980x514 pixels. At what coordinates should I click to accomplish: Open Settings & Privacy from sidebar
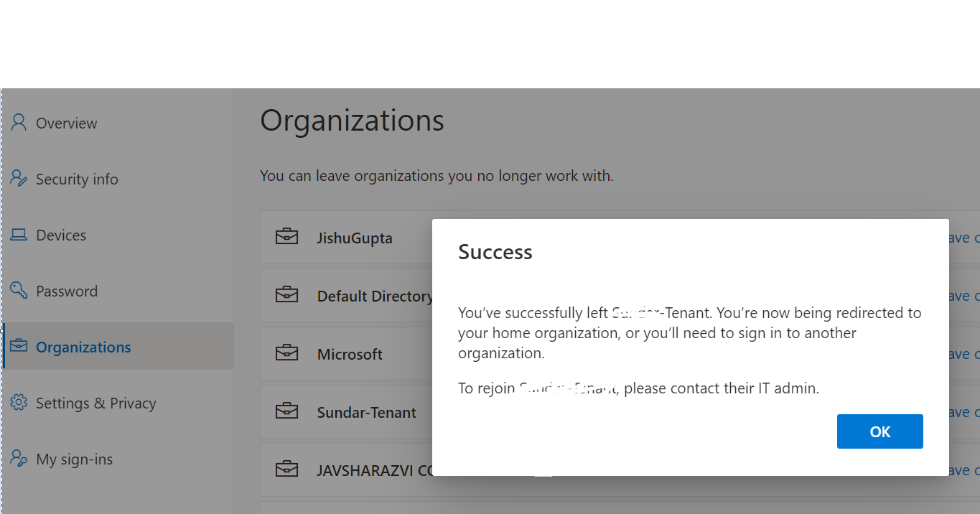click(96, 402)
